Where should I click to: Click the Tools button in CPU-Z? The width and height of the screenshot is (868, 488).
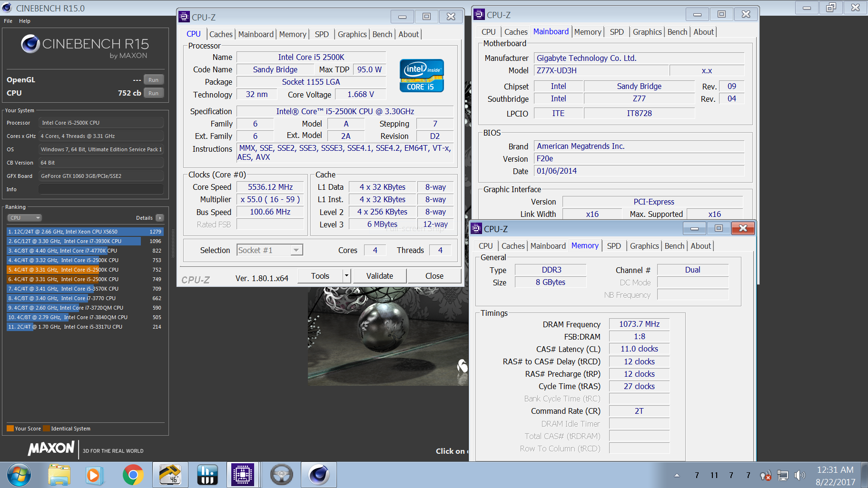click(320, 276)
